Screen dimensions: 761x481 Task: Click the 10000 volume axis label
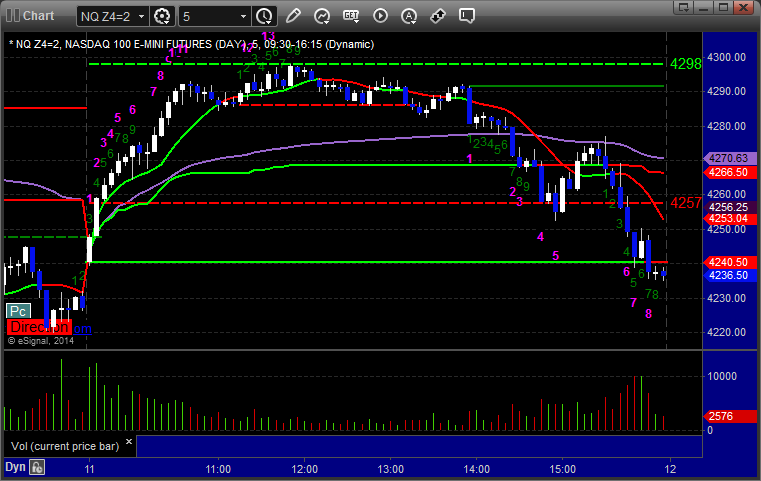pyautogui.click(x=722, y=376)
